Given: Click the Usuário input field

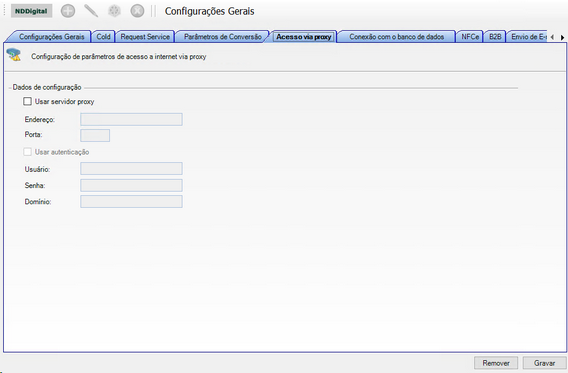Looking at the screenshot, I should [131, 168].
